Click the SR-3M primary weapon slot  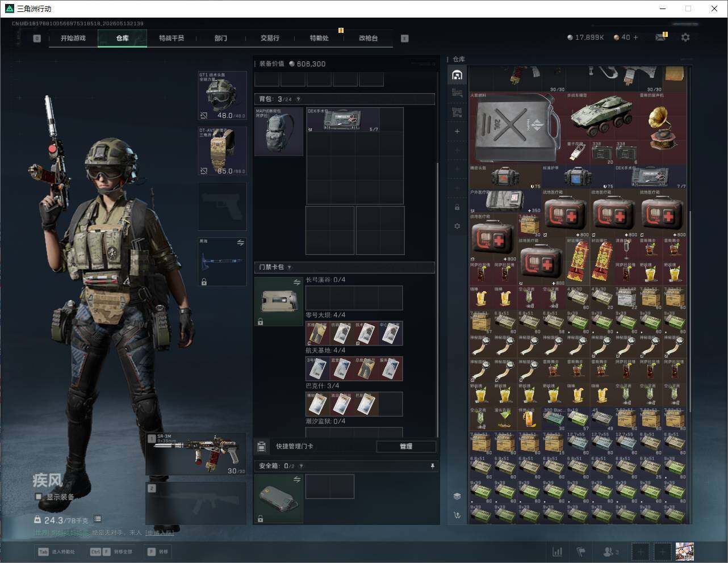click(x=196, y=455)
